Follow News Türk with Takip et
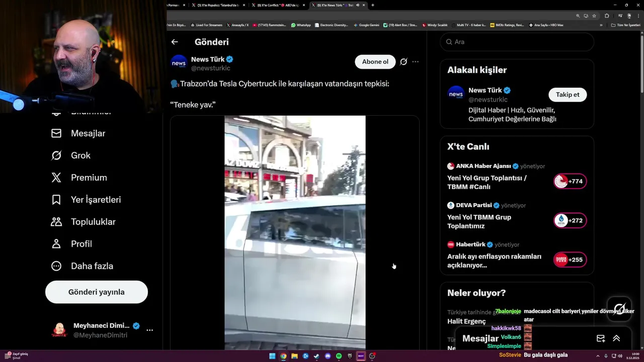The height and width of the screenshot is (362, 644). click(568, 95)
